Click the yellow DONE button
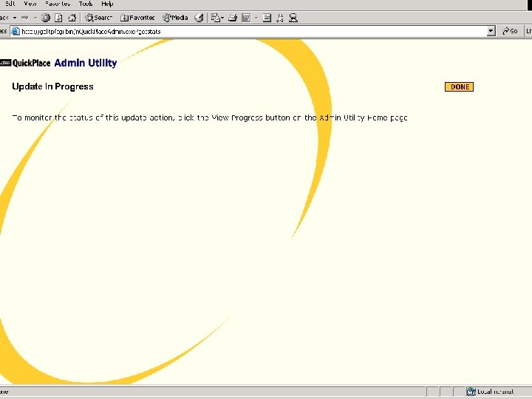This screenshot has width=532, height=399. click(459, 87)
